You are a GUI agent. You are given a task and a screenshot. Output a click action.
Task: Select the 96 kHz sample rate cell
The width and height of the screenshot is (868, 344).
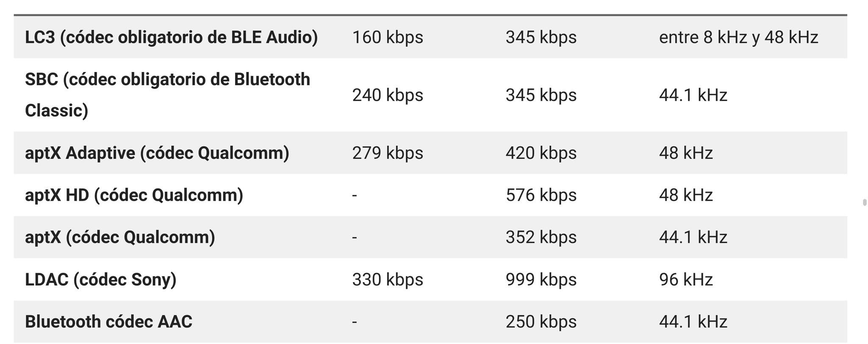click(686, 280)
